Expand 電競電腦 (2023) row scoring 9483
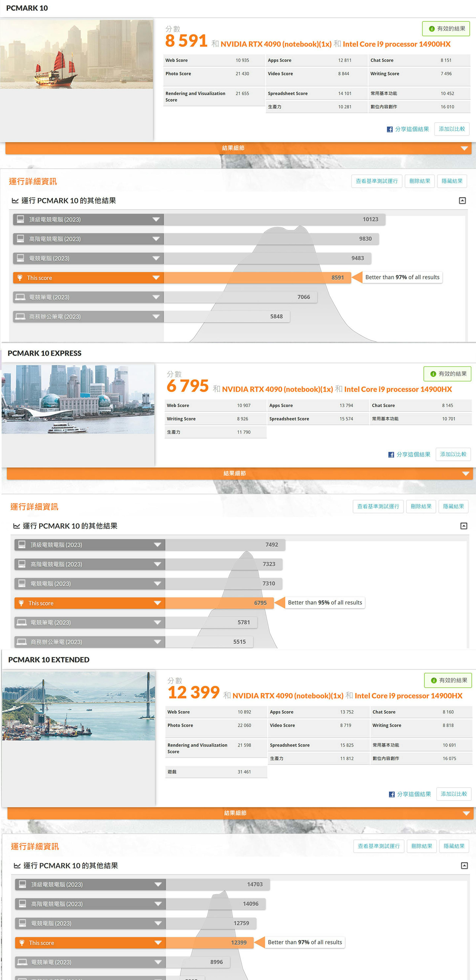Screen dimensions: 476x980 coord(156,258)
